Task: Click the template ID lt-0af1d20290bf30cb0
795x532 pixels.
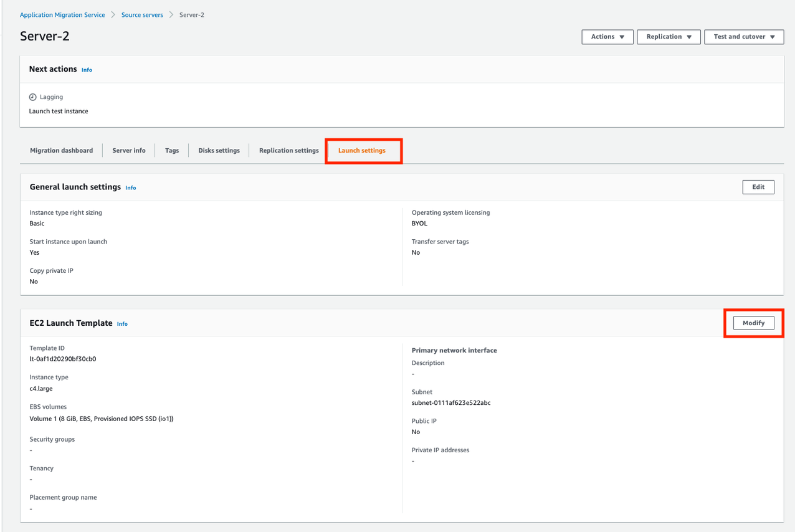Action: click(x=63, y=359)
